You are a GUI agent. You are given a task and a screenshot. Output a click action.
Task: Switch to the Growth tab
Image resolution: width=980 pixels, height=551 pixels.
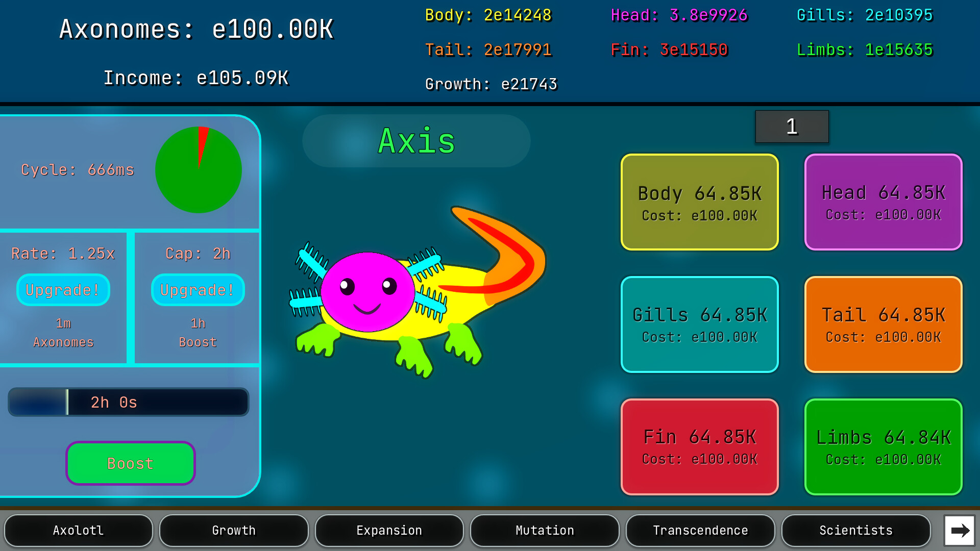(234, 531)
